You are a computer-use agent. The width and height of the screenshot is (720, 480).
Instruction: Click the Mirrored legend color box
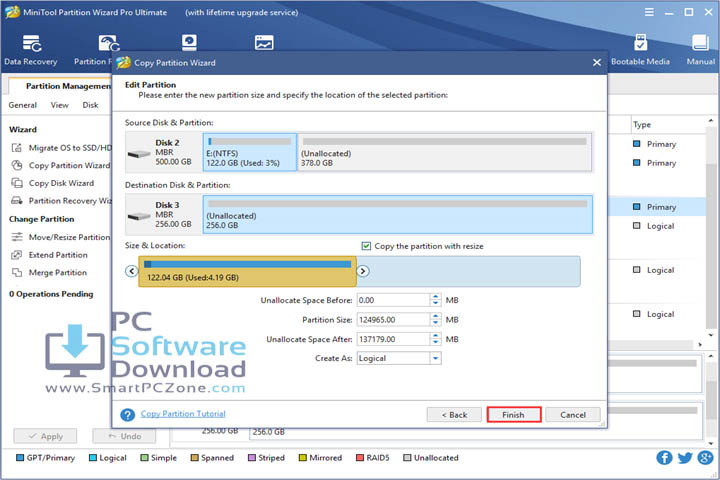pyautogui.click(x=303, y=457)
